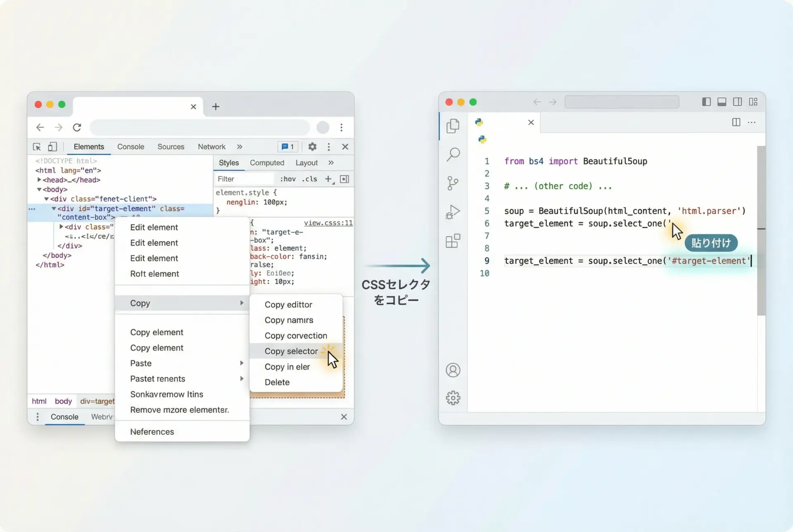Click the browser reload button
The image size is (793, 532).
pos(77,127)
